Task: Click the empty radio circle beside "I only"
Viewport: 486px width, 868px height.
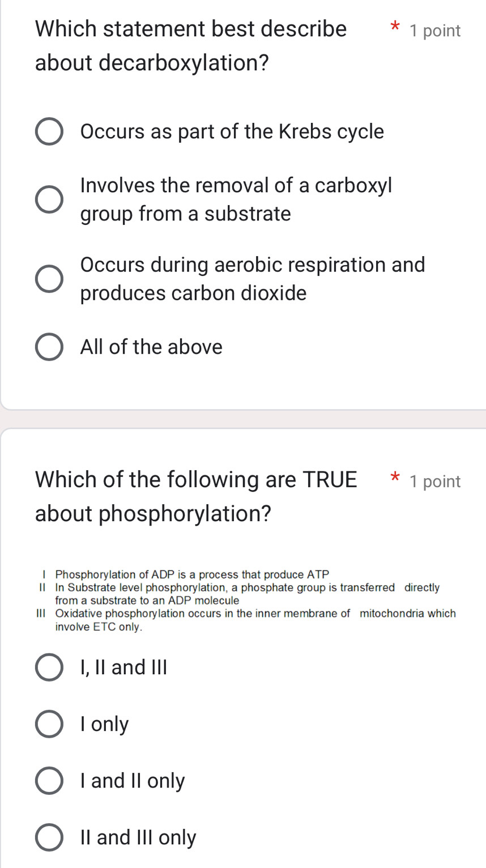Action: (49, 724)
